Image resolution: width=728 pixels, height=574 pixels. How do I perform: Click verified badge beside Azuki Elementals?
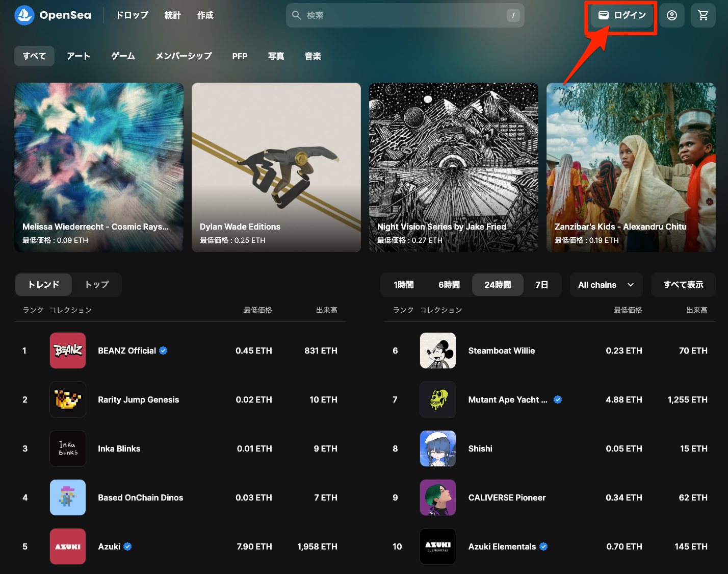point(543,546)
